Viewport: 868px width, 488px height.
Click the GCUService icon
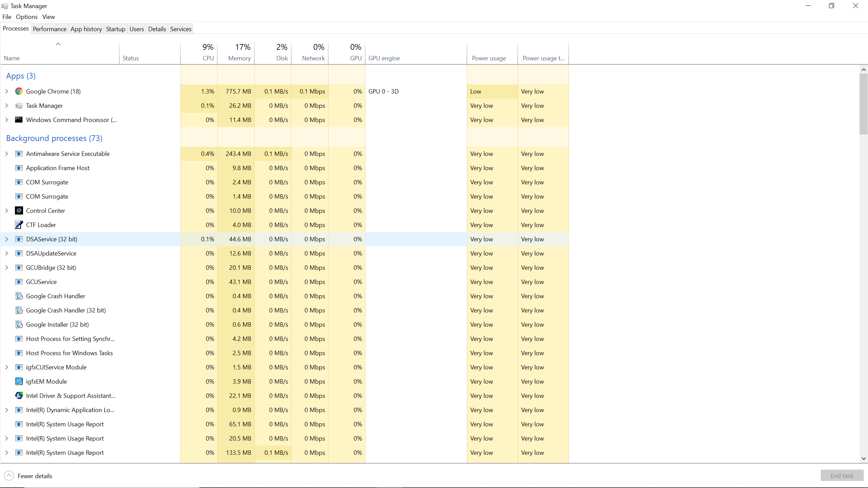[x=19, y=282]
